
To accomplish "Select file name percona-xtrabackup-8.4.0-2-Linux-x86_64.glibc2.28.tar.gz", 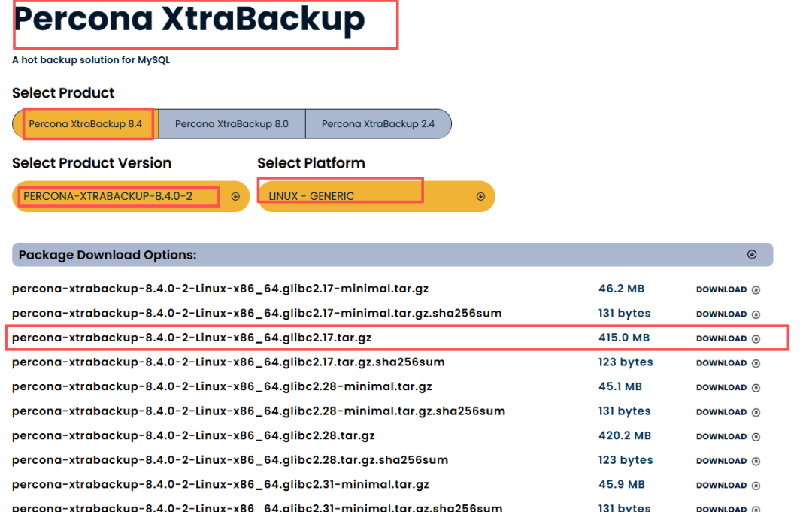I will [x=193, y=435].
